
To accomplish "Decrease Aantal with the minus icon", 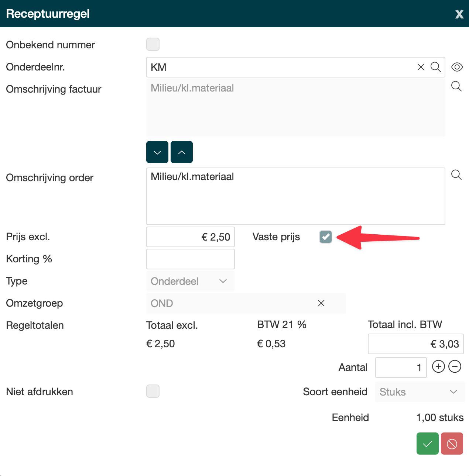I will [x=455, y=367].
